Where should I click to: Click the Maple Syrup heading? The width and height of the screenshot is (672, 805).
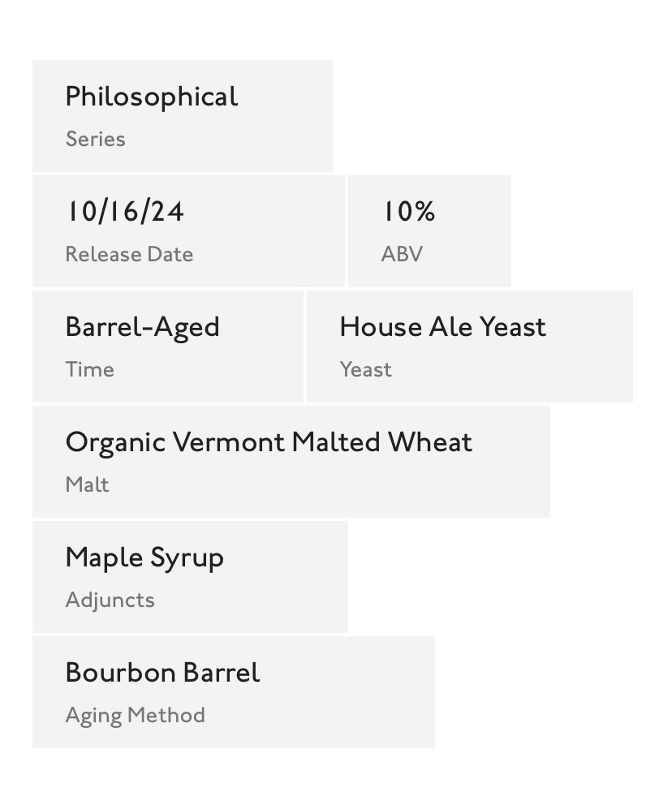click(144, 558)
